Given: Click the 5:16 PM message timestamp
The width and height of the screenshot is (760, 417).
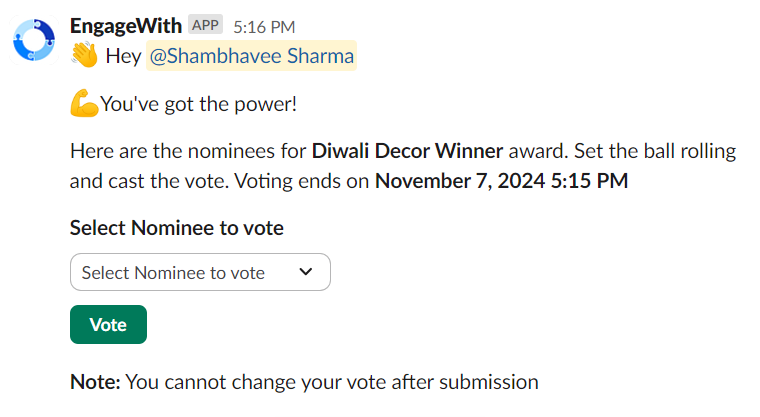Looking at the screenshot, I should pyautogui.click(x=264, y=26).
